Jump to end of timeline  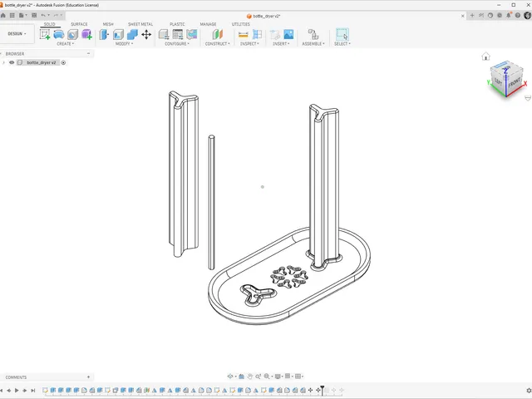click(33, 391)
